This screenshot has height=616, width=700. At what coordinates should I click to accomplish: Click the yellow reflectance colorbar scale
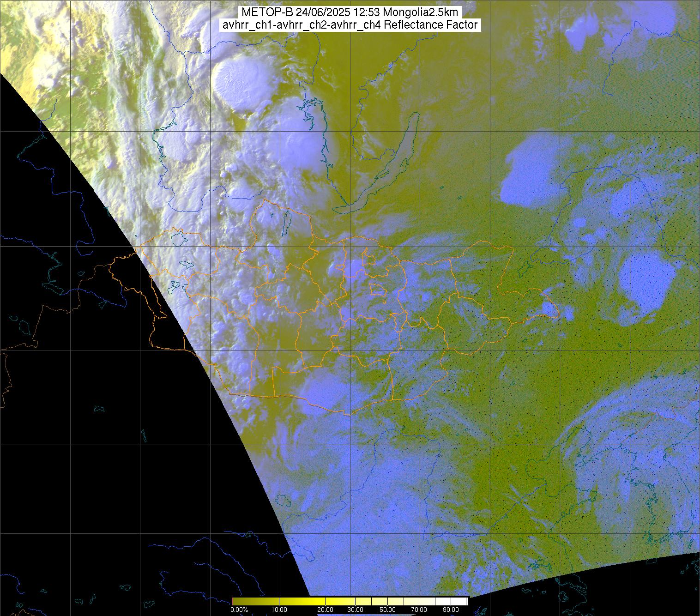[350, 601]
